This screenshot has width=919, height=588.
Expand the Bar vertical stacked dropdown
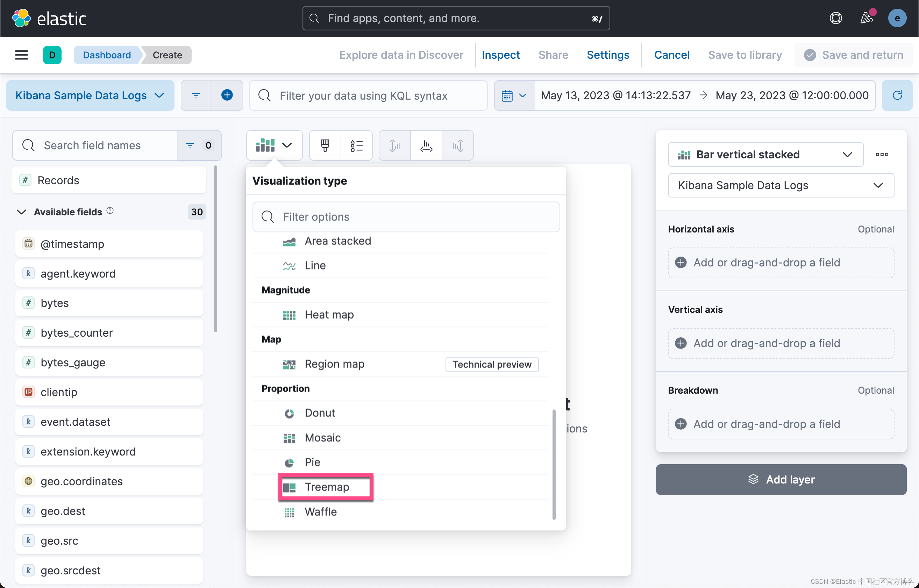pyautogui.click(x=765, y=155)
